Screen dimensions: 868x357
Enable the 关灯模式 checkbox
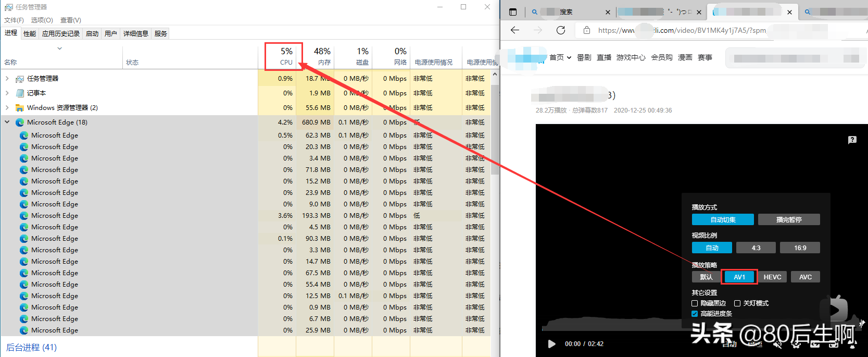737,303
